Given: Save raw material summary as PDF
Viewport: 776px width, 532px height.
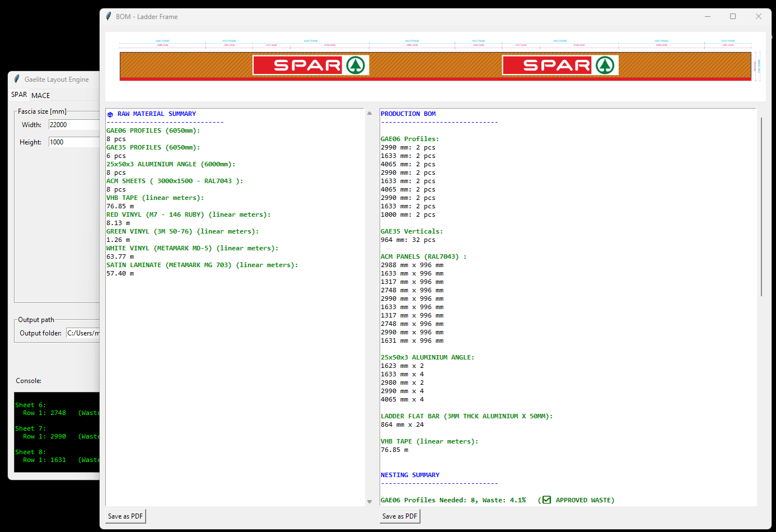Looking at the screenshot, I should [125, 516].
